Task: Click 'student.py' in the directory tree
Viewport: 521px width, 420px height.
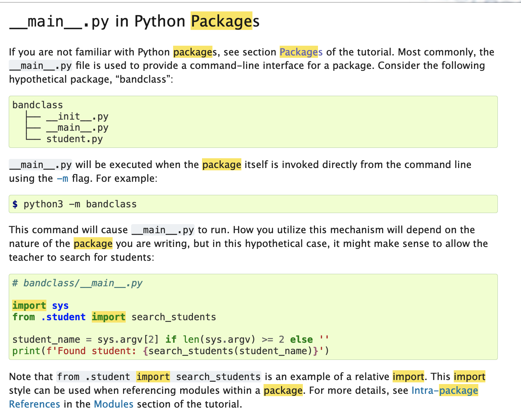Action: click(x=75, y=139)
